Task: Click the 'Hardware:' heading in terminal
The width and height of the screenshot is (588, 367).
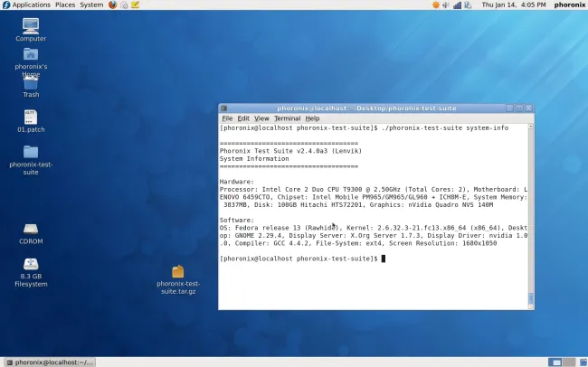Action: click(237, 182)
